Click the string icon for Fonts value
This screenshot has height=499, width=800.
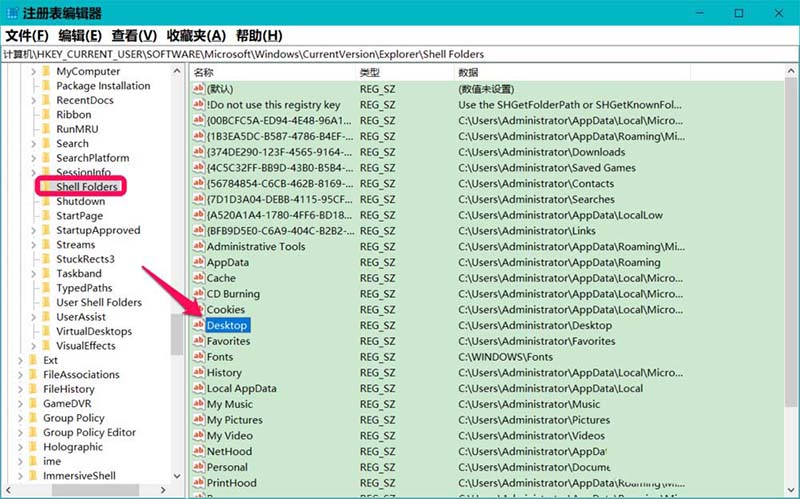click(198, 356)
